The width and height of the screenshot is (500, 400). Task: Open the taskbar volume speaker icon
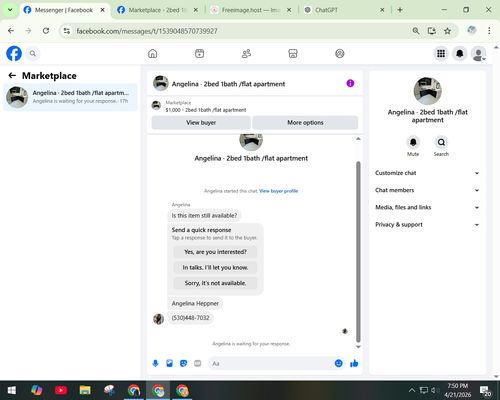[435, 390]
